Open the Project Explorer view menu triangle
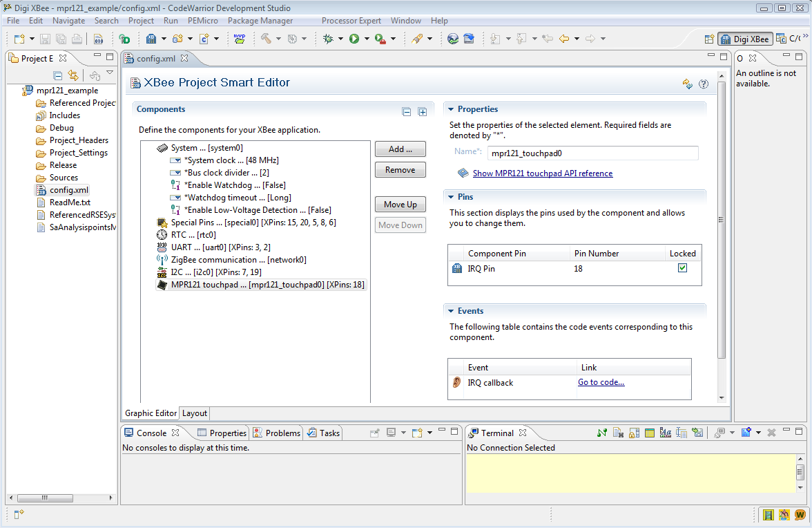The height and width of the screenshot is (528, 812). coord(110,73)
